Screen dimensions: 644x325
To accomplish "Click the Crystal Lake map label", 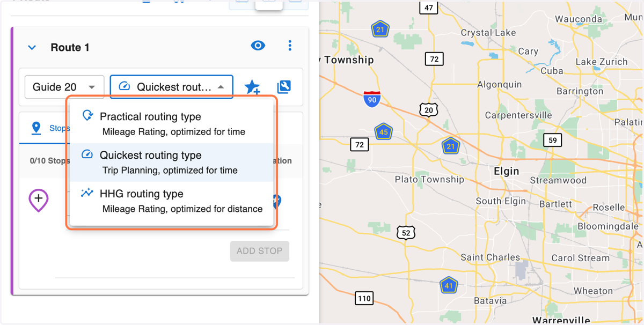I will pyautogui.click(x=488, y=33).
